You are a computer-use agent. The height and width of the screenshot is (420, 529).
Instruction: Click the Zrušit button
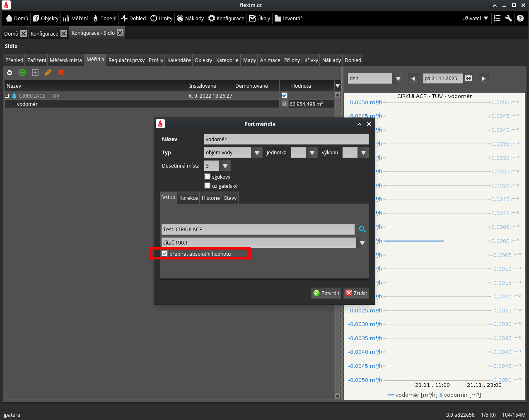coord(356,293)
